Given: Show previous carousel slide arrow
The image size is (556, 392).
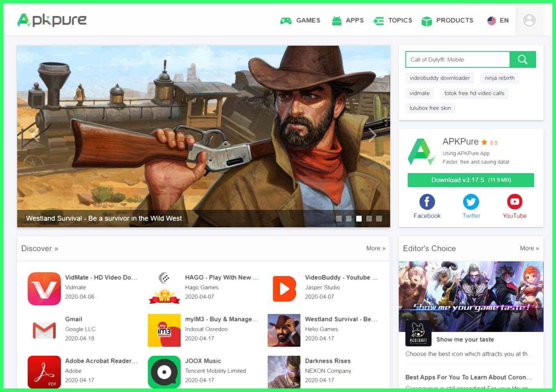Looking at the screenshot, I should click(35, 135).
